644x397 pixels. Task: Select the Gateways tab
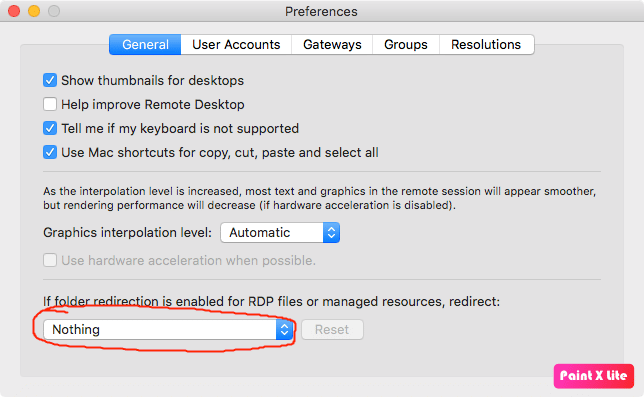[332, 44]
